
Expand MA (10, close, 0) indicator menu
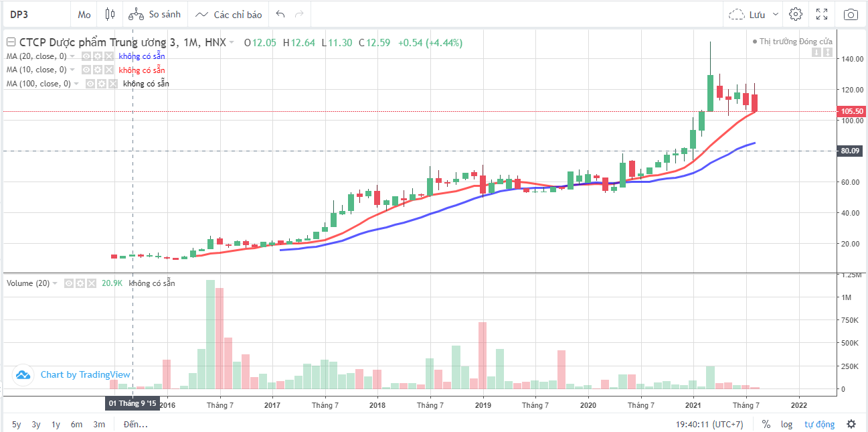(x=72, y=70)
